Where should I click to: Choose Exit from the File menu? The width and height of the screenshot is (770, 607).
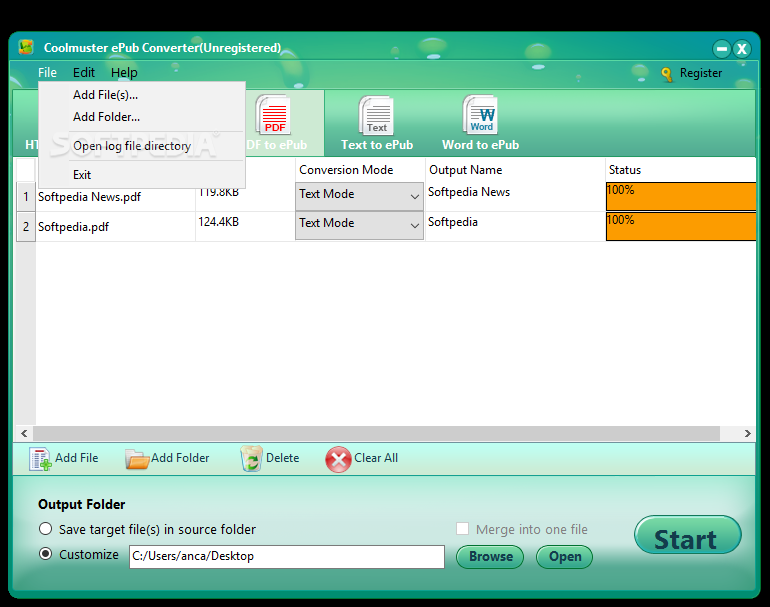point(141,175)
